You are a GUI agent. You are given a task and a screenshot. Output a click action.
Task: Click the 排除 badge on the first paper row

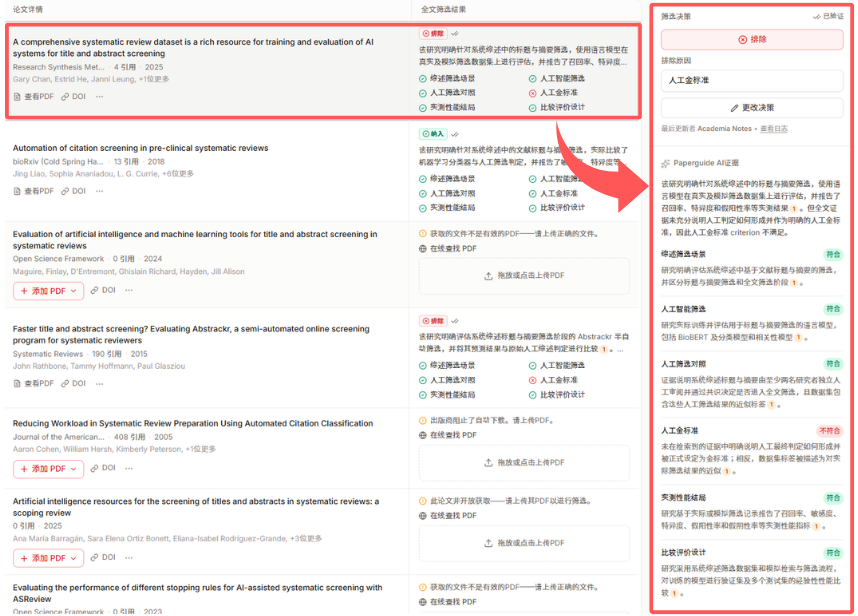point(433,34)
